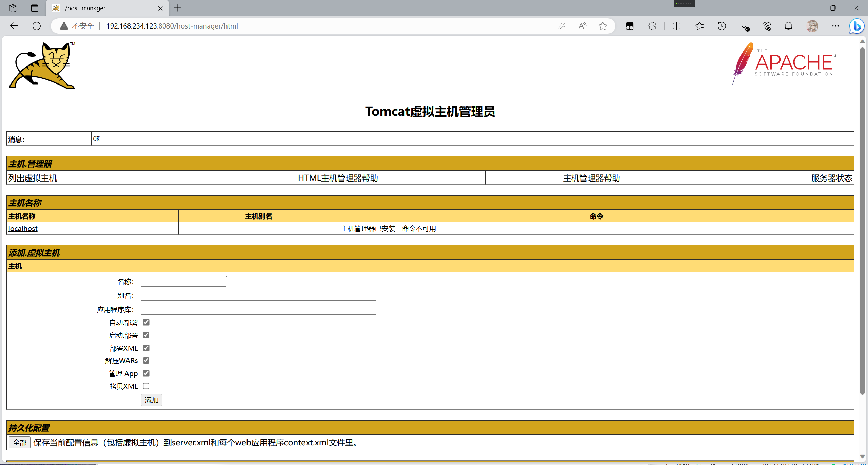Focus the 别名 input field
Viewport: 868px width, 465px height.
(258, 295)
